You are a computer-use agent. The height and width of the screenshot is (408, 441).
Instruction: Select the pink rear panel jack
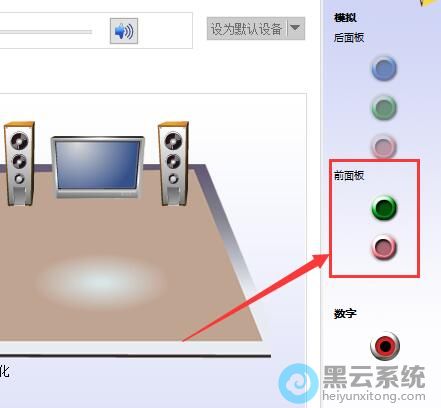[x=384, y=146]
